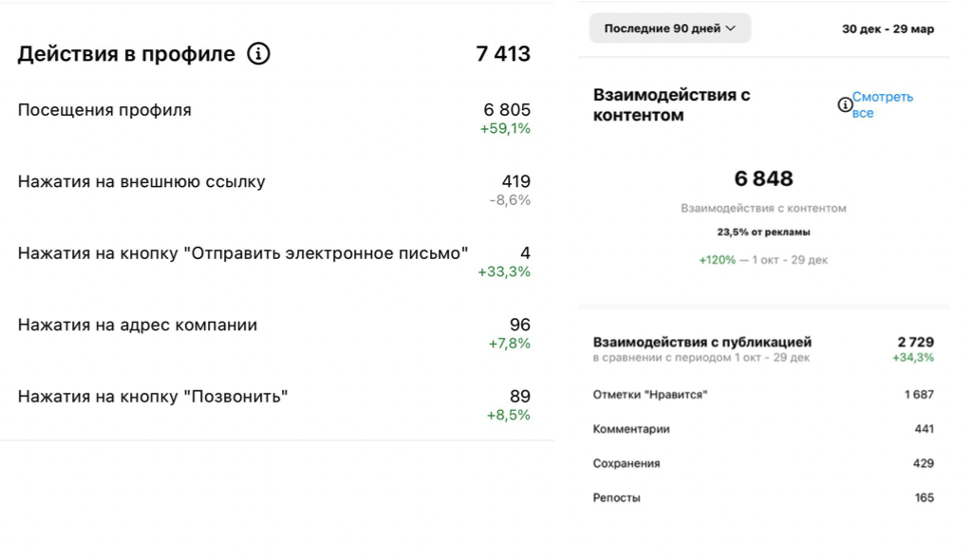
Task: Select the Отметки "Нравится" row
Action: click(763, 395)
